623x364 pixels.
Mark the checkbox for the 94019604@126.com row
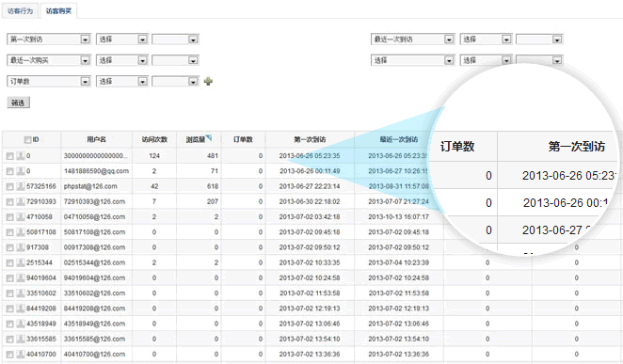click(x=10, y=278)
